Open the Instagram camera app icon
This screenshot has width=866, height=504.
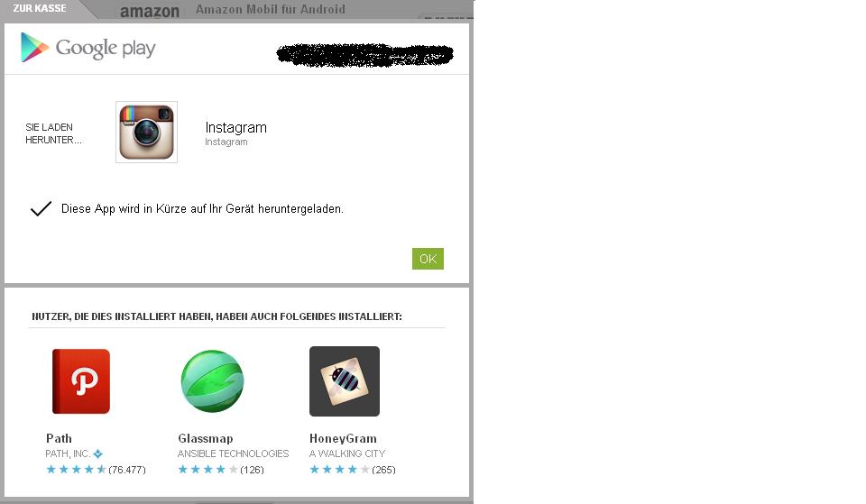tap(146, 132)
